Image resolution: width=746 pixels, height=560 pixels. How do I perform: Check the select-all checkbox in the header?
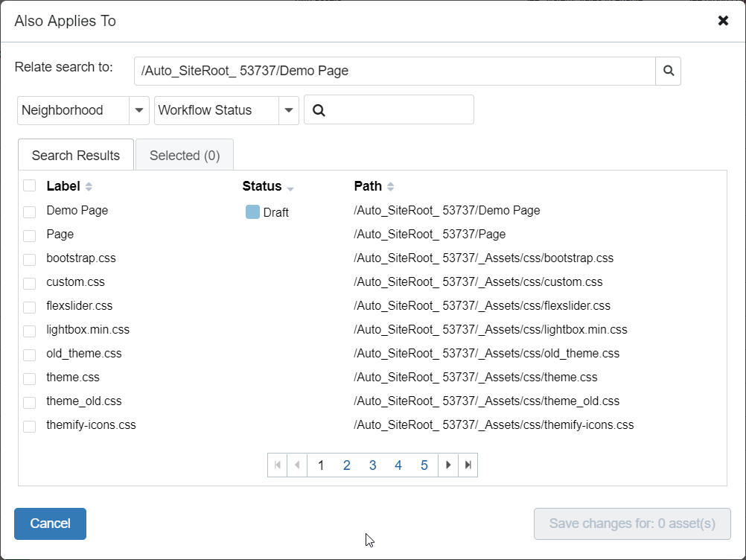point(29,185)
